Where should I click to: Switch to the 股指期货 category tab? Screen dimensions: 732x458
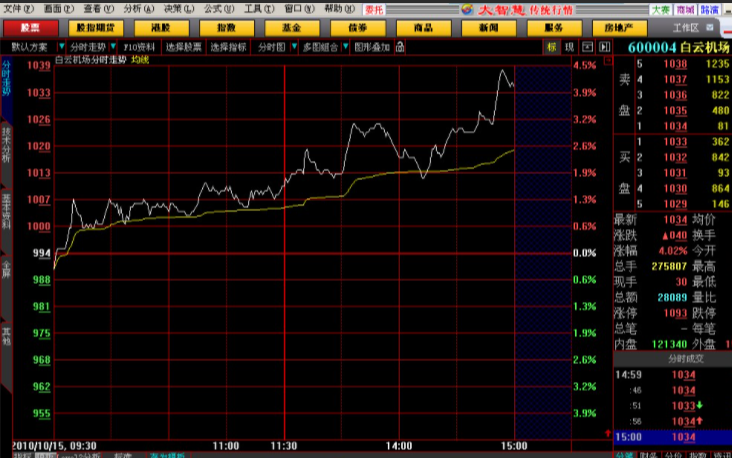point(96,28)
